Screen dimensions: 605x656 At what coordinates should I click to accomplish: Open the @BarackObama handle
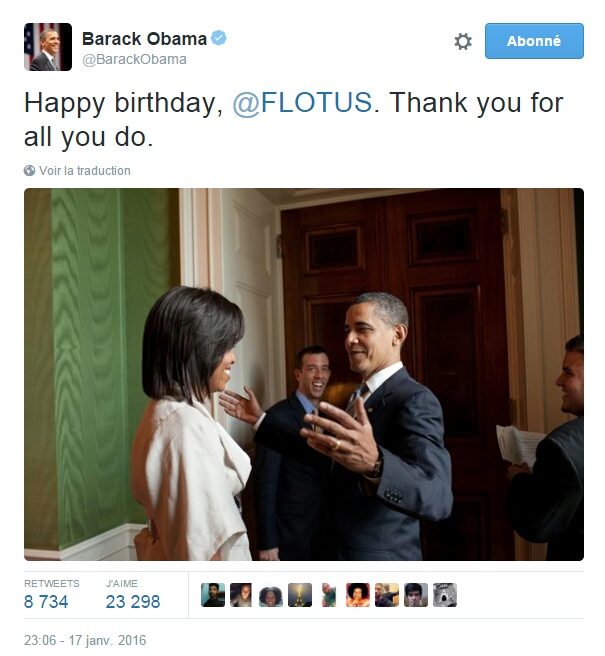tap(134, 59)
